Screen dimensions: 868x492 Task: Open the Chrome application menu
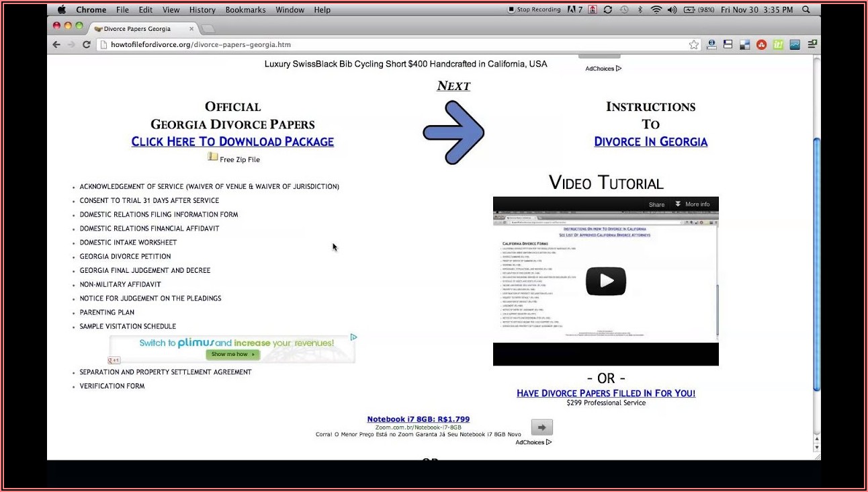pyautogui.click(x=91, y=9)
